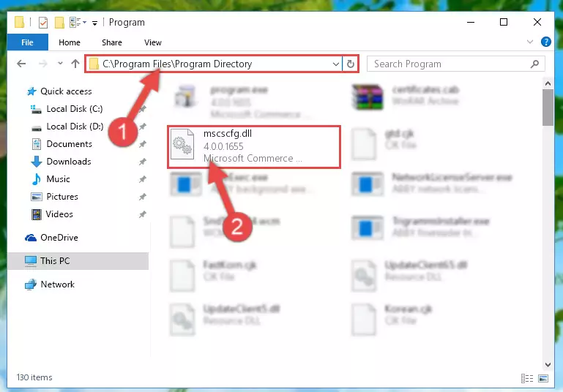
Task: Select the Korean.cjk file
Action: pyautogui.click(x=392, y=318)
